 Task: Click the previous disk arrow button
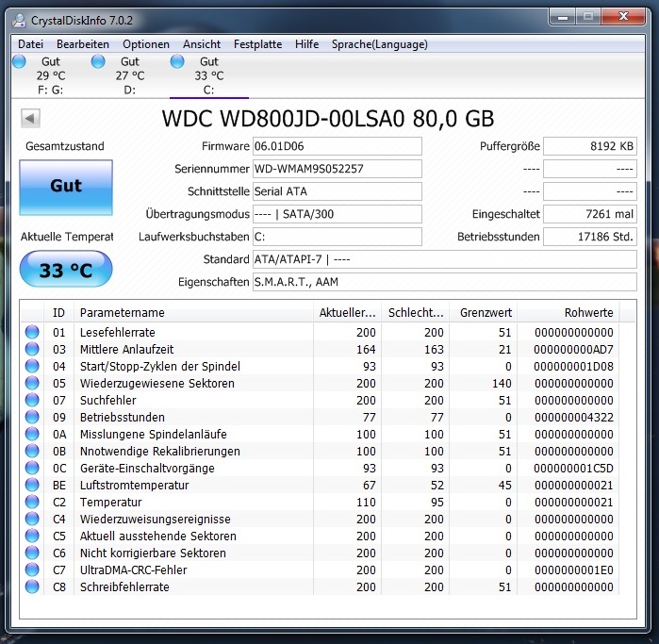30,118
